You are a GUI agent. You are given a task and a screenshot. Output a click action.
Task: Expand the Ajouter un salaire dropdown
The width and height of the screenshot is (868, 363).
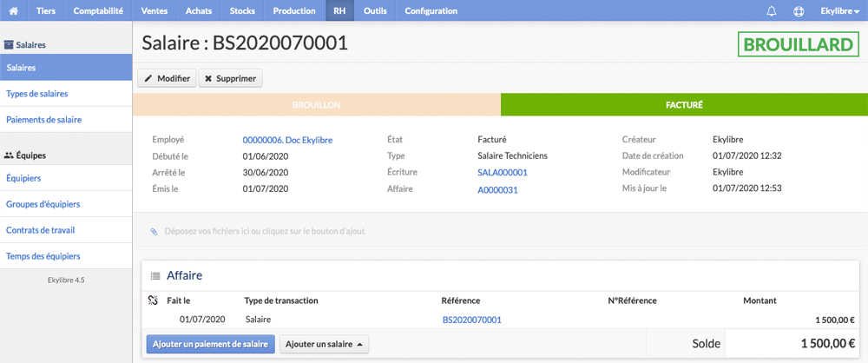324,344
